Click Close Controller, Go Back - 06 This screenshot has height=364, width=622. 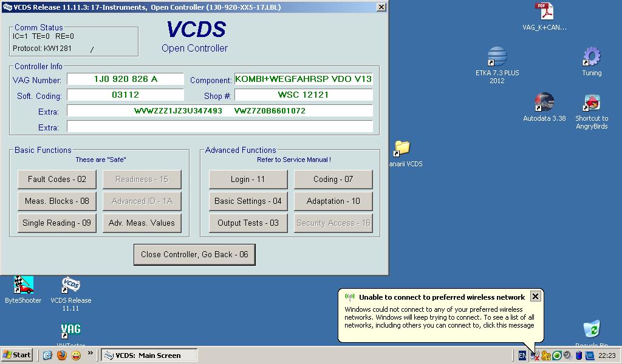[194, 255]
